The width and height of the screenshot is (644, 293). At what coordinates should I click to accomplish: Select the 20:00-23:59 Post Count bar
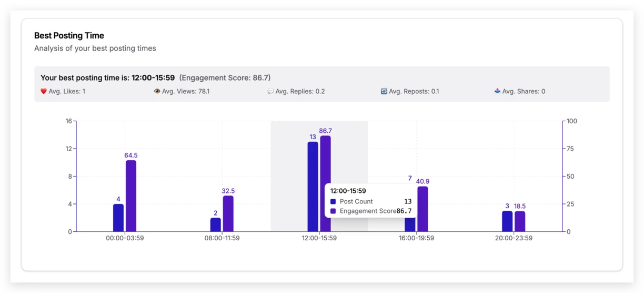(507, 221)
